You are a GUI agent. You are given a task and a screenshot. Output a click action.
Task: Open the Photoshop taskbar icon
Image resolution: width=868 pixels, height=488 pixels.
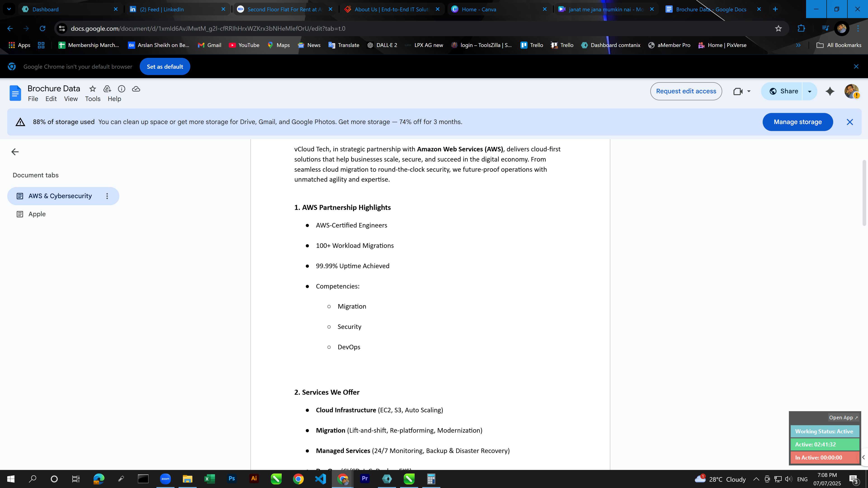232,479
